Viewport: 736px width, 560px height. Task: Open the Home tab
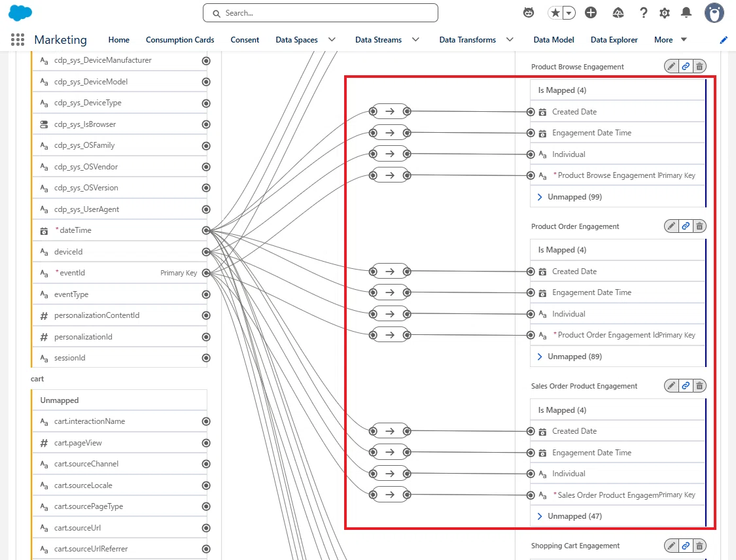tap(119, 40)
